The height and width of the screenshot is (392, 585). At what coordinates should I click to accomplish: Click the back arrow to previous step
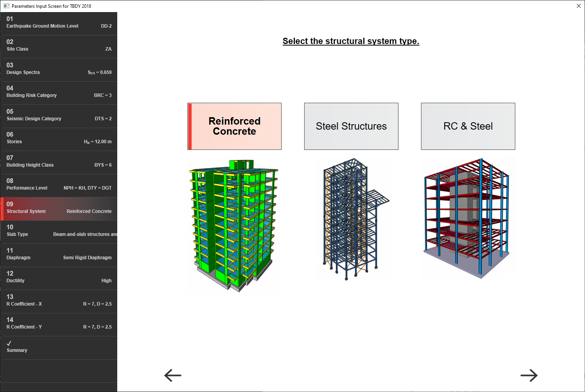(x=173, y=375)
